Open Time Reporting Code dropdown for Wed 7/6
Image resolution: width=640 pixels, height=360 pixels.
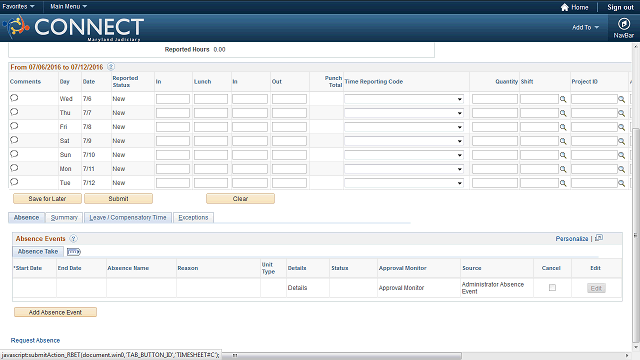[403, 99]
